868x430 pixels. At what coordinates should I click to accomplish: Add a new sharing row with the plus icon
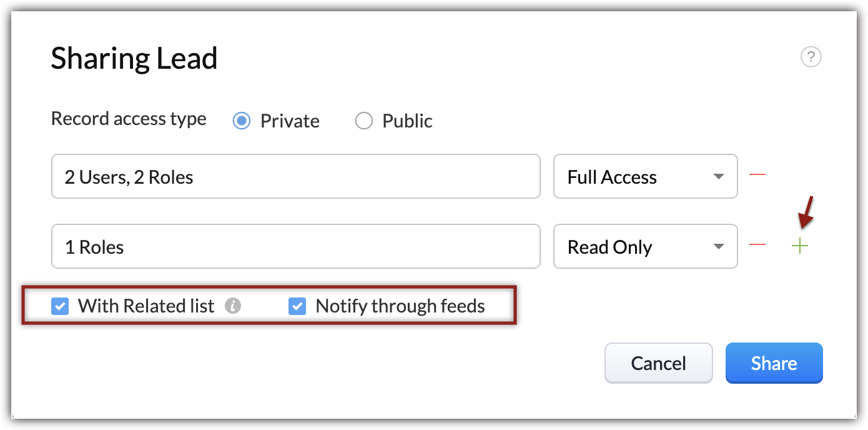799,246
